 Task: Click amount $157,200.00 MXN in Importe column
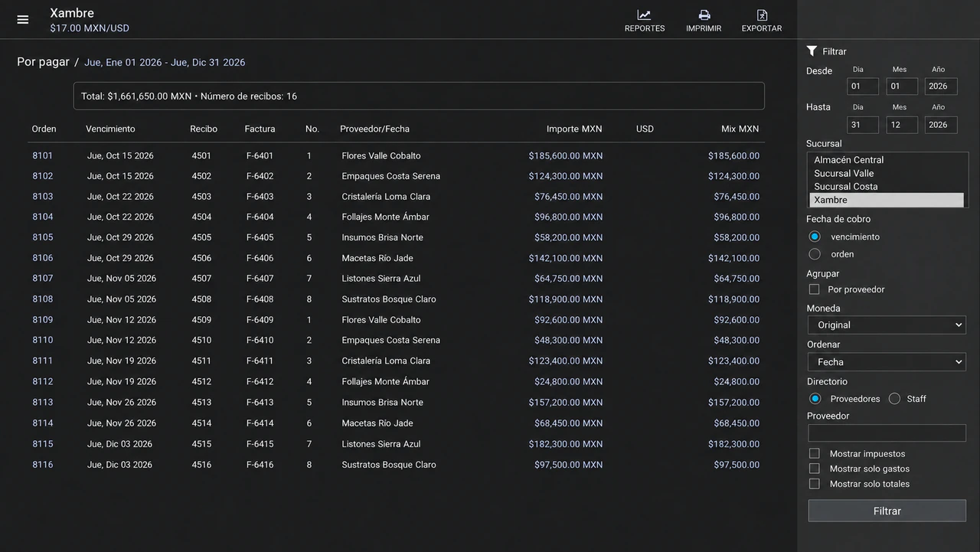point(566,402)
